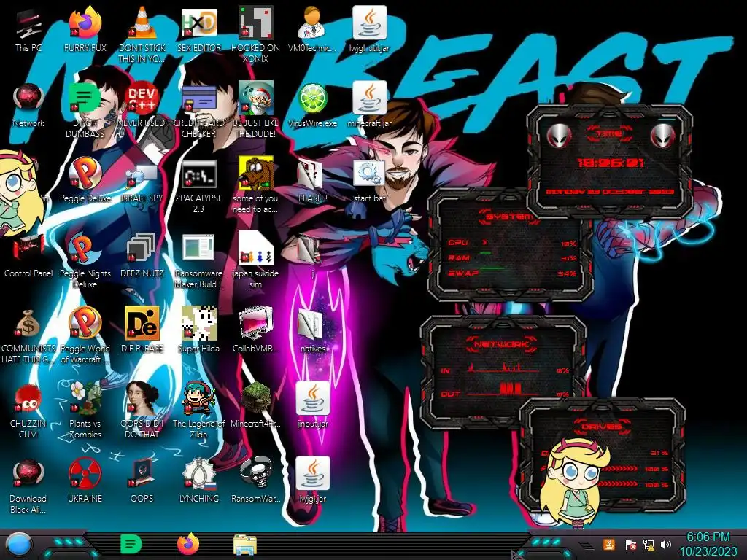Open the Dev-C++ shortcut labeled NEVER USED!
747x560 pixels.
(x=142, y=105)
